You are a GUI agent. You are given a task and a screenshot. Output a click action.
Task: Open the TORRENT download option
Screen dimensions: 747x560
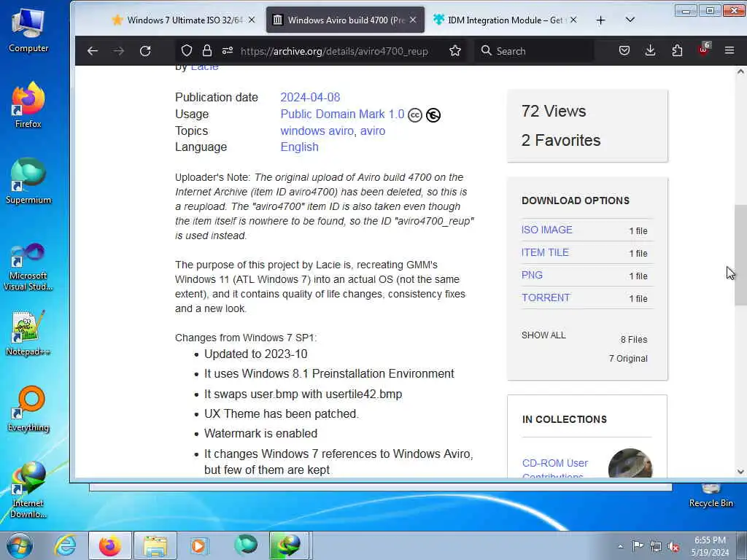coord(546,297)
